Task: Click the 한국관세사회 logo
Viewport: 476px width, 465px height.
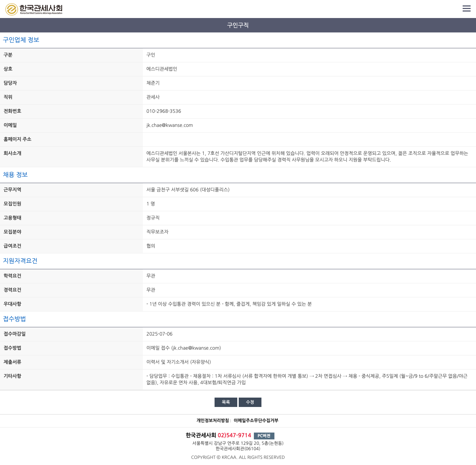Action: (x=34, y=9)
